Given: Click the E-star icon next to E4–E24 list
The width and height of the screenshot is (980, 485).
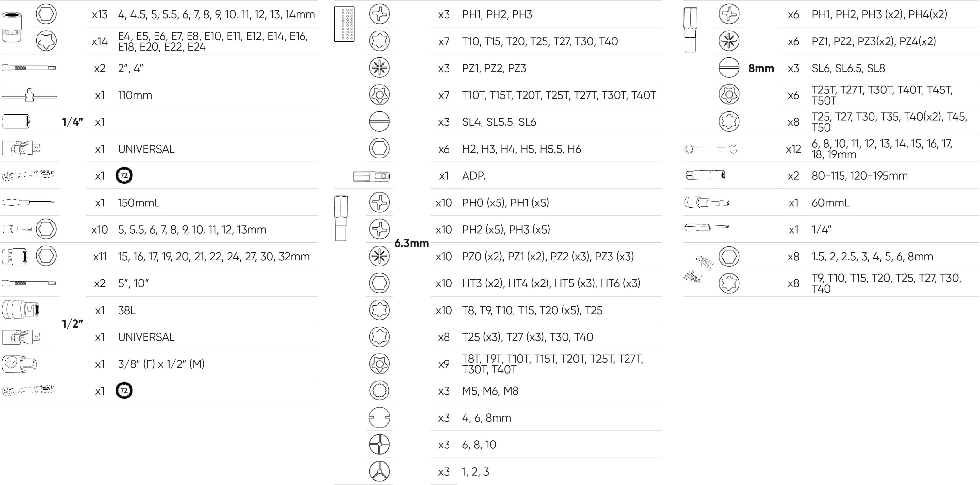Looking at the screenshot, I should click(x=46, y=41).
